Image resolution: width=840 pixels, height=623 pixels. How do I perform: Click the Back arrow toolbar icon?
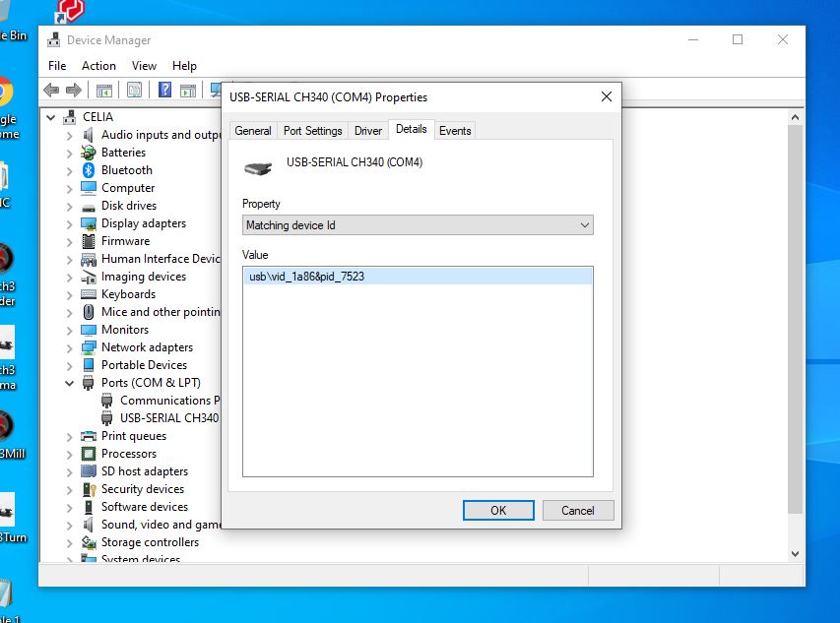pyautogui.click(x=51, y=90)
